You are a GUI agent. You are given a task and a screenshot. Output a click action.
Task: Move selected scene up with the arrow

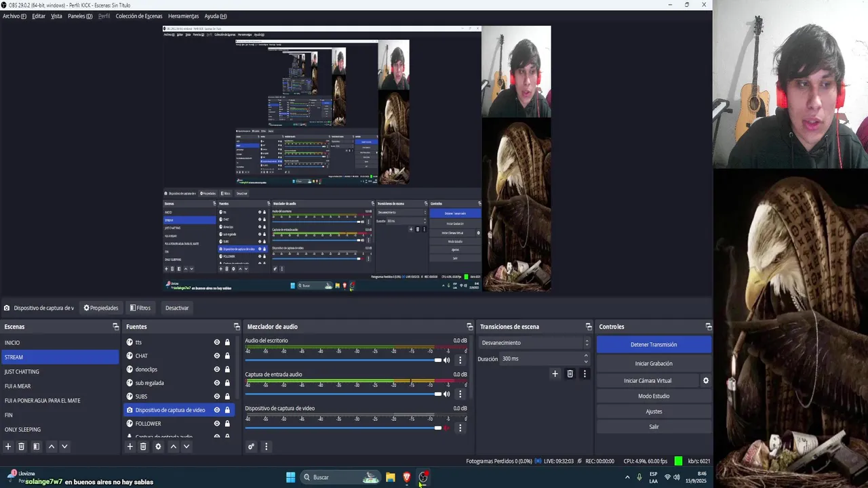(x=52, y=447)
